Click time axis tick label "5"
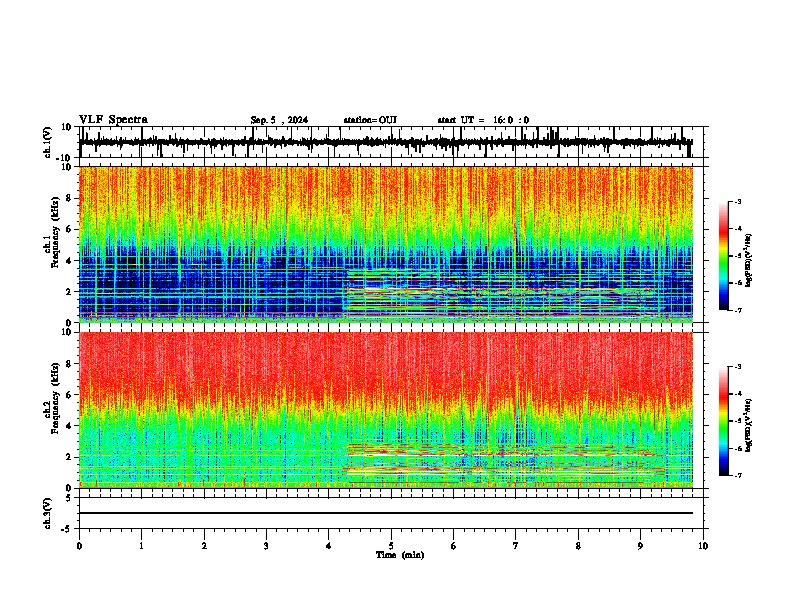The width and height of the screenshot is (792, 612). click(x=391, y=546)
